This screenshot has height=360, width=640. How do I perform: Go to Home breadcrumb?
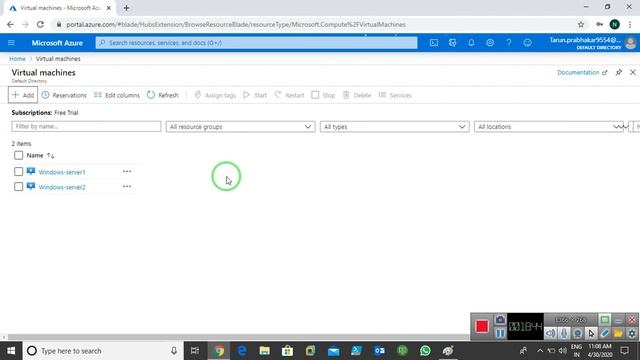pyautogui.click(x=17, y=59)
